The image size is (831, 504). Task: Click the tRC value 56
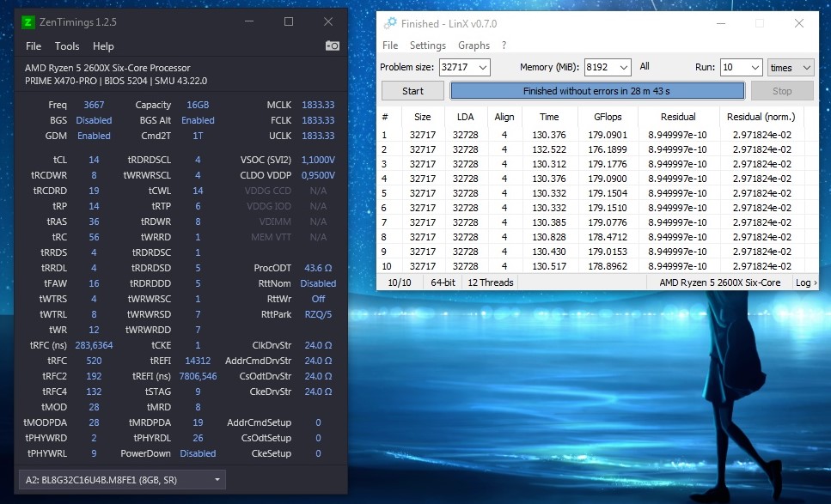tap(94, 237)
